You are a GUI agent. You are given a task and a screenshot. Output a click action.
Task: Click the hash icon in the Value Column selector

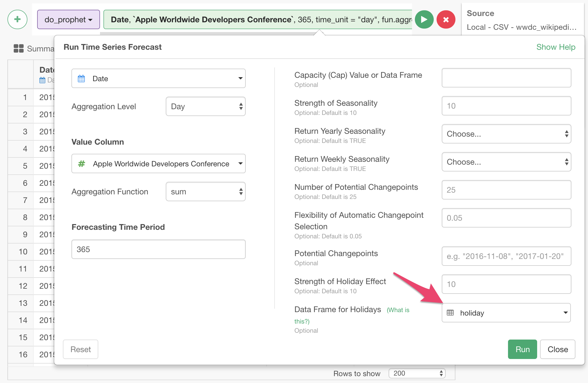[x=81, y=164]
